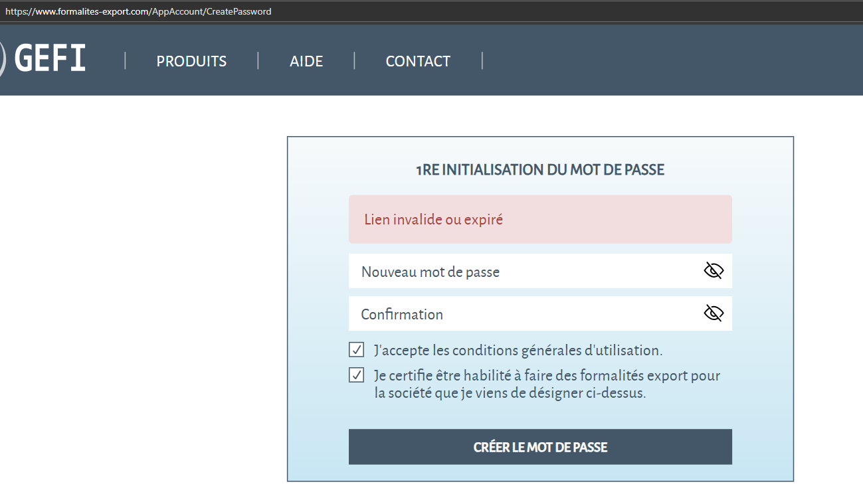Uncheck the export formalities certification checkbox
Viewport: 863px width, 504px height.
point(357,375)
